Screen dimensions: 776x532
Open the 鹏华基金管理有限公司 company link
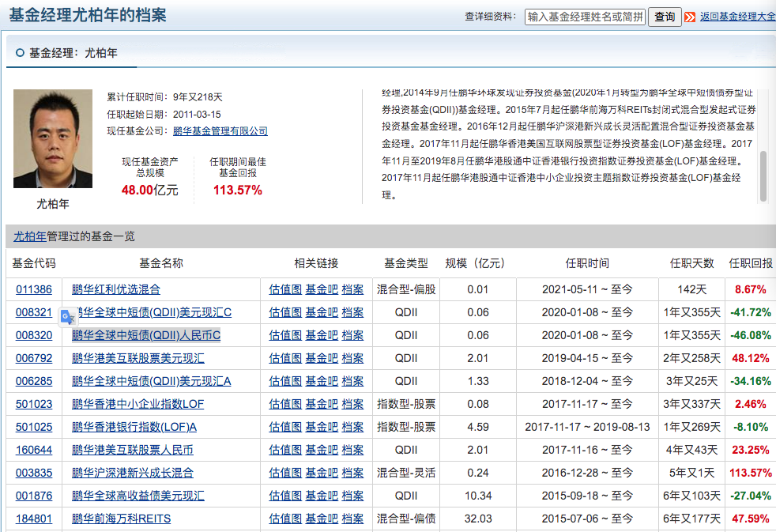220,131
